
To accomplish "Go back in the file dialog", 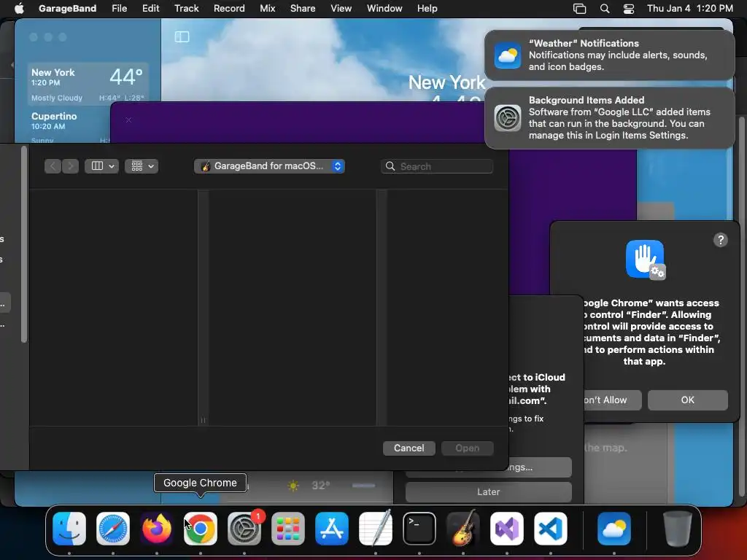I will [x=53, y=166].
